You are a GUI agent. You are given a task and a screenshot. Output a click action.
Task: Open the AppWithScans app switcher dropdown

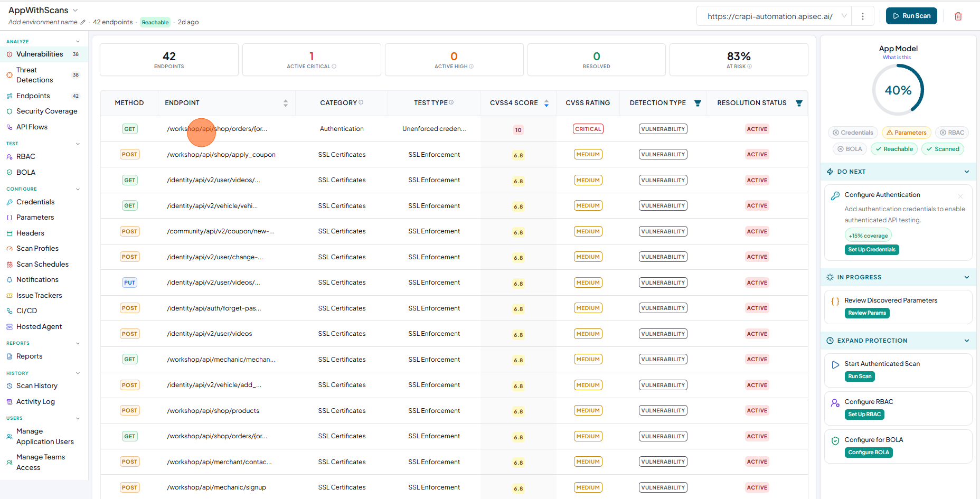click(x=75, y=11)
